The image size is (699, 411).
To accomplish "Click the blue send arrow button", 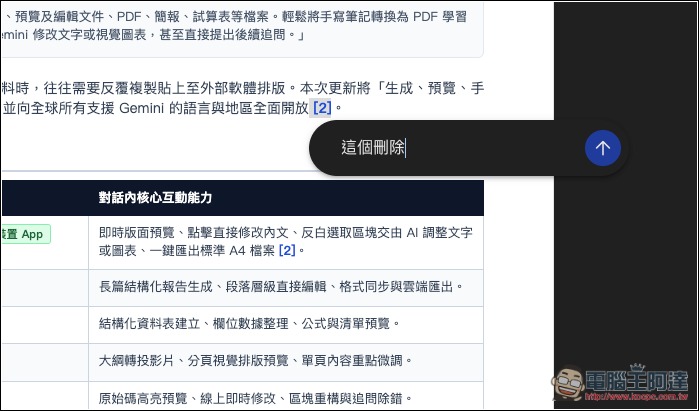I will 603,148.
